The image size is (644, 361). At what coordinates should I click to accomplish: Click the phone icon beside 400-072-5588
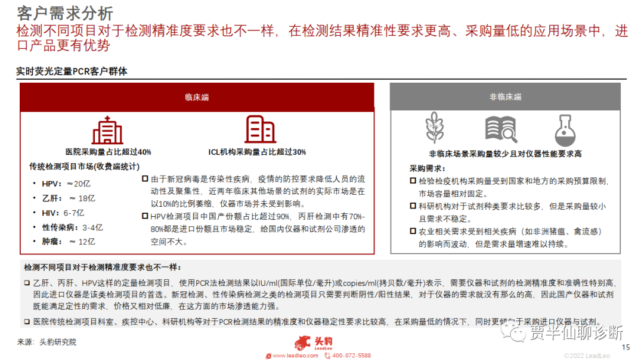(327, 356)
